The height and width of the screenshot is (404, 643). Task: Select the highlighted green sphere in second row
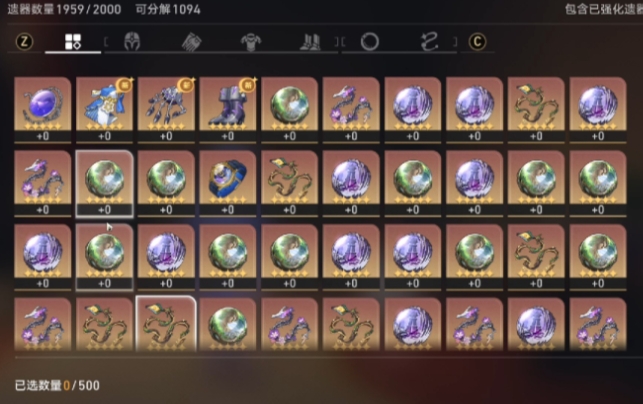(104, 183)
